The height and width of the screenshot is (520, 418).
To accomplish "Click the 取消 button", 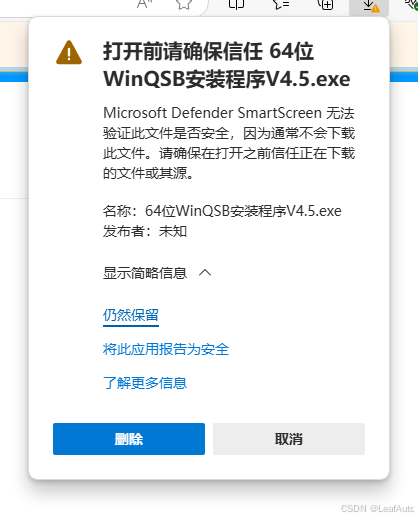I will (x=289, y=439).
